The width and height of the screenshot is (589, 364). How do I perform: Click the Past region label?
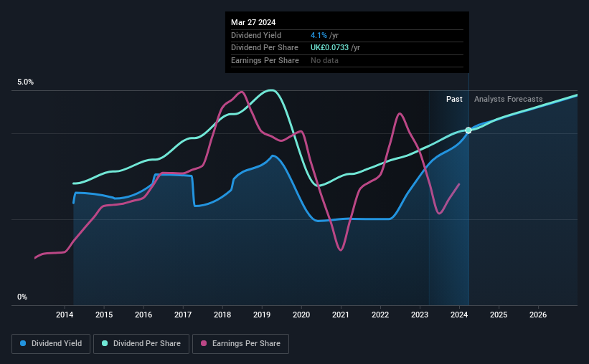[x=454, y=99]
